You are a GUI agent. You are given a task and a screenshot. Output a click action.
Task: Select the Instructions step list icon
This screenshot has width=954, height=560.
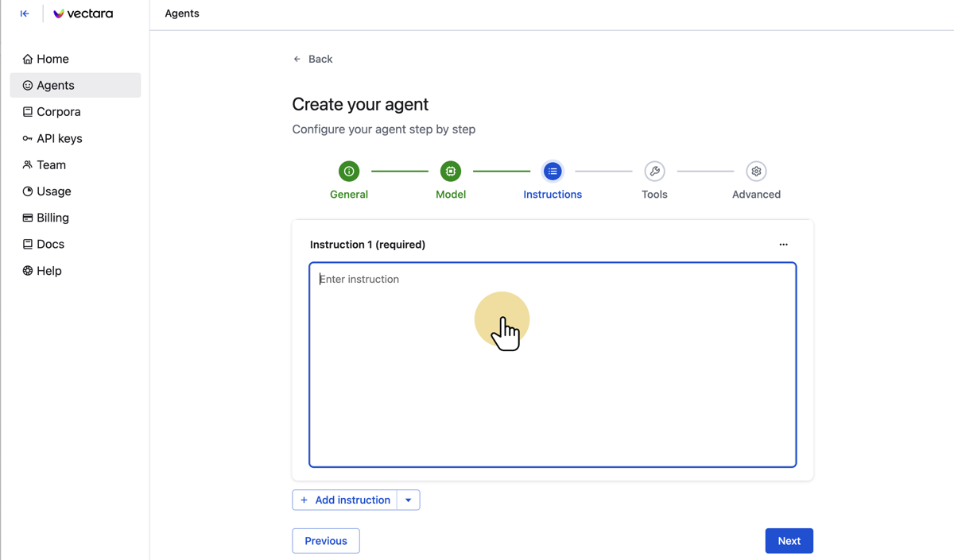click(x=553, y=172)
